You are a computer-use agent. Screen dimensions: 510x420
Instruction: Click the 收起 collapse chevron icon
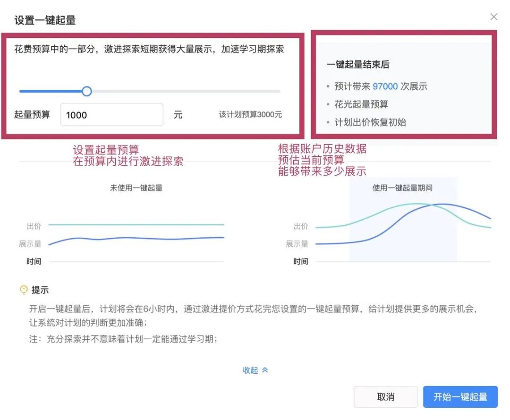264,370
